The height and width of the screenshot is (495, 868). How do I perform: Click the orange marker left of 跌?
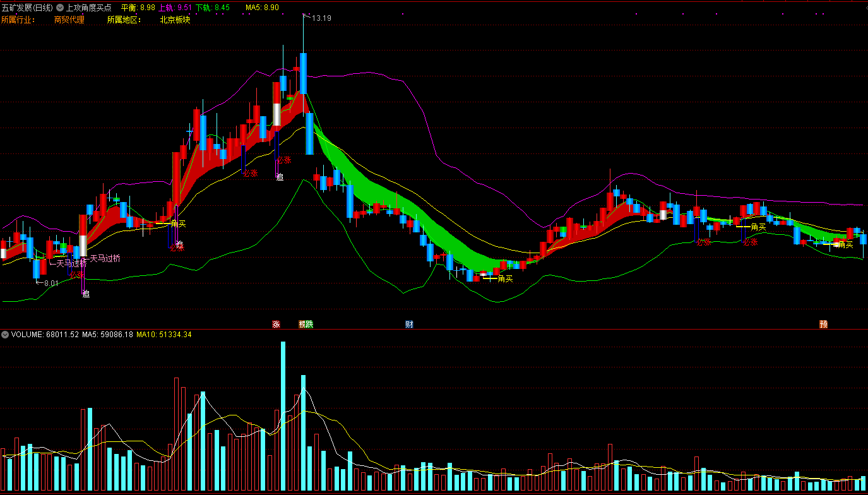(x=302, y=325)
